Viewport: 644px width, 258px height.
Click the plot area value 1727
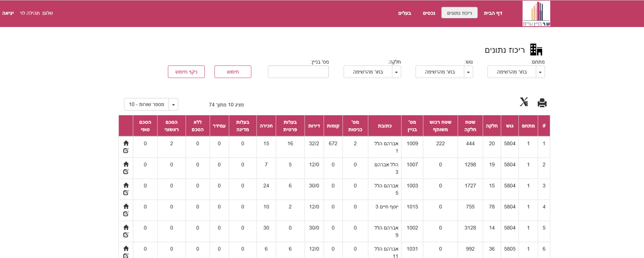[470, 186]
